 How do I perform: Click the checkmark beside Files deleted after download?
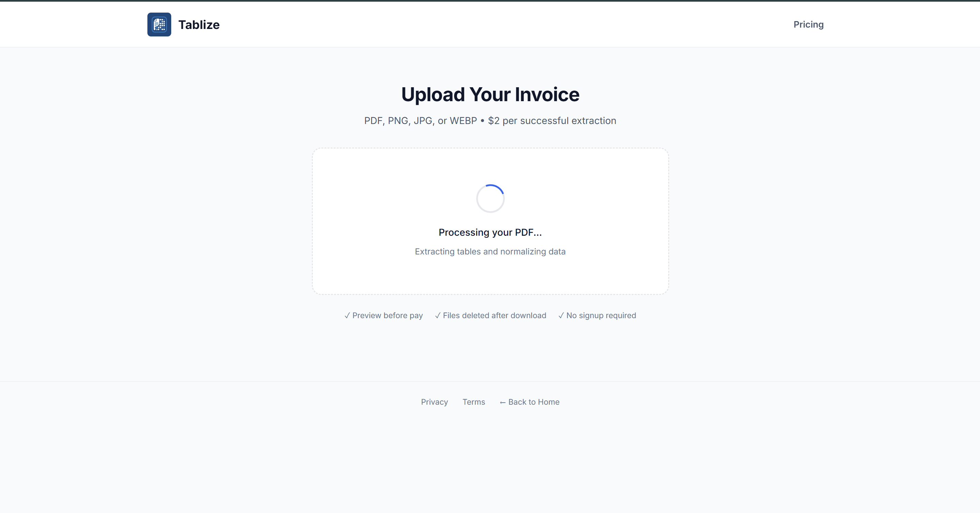tap(437, 315)
